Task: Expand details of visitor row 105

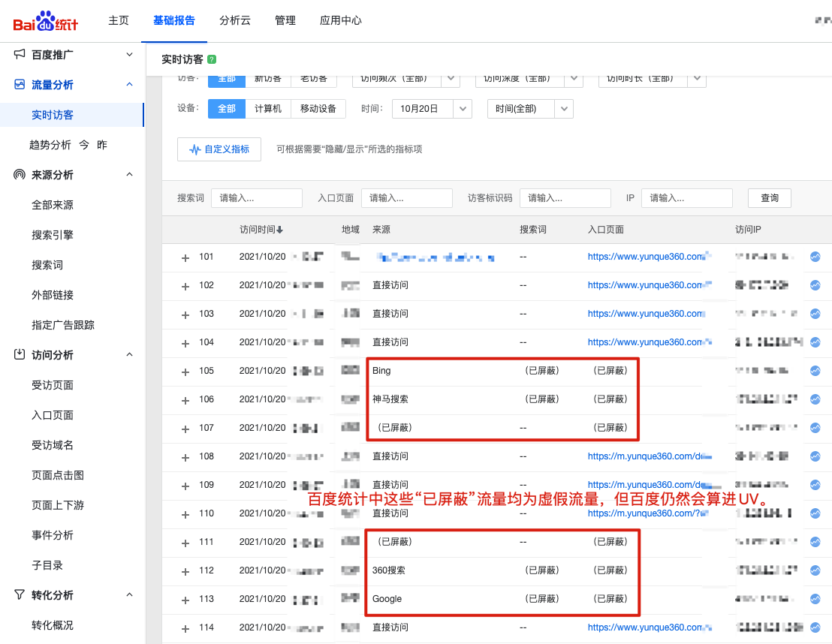Action: click(x=185, y=372)
